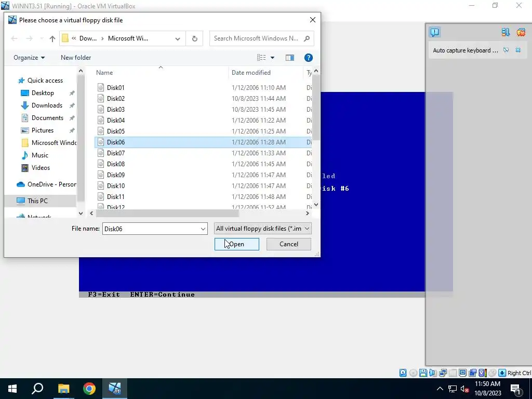Click the optical drive status icon
The image size is (532, 399).
413,373
